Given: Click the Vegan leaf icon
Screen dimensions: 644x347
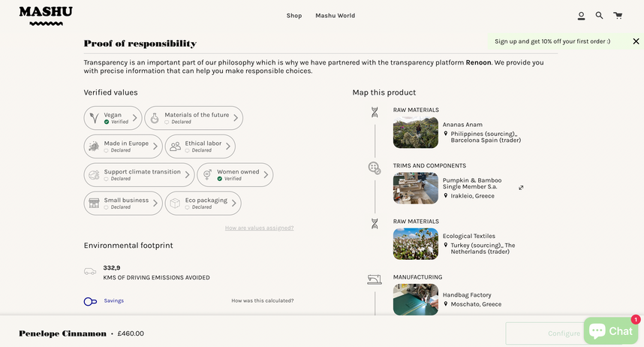Looking at the screenshot, I should click(x=94, y=118).
